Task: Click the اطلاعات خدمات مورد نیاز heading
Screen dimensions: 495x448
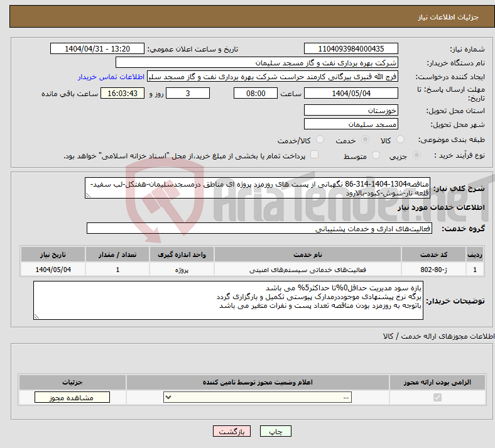Action: [x=441, y=207]
